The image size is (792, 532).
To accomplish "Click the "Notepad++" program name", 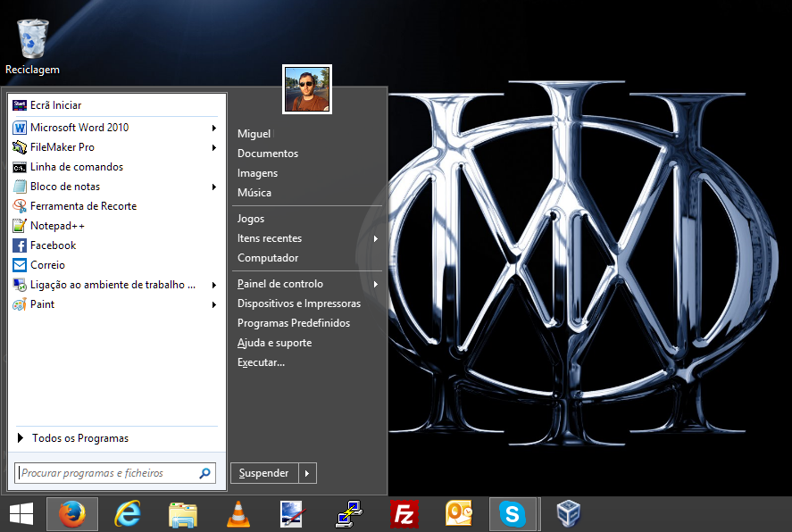I will click(57, 226).
